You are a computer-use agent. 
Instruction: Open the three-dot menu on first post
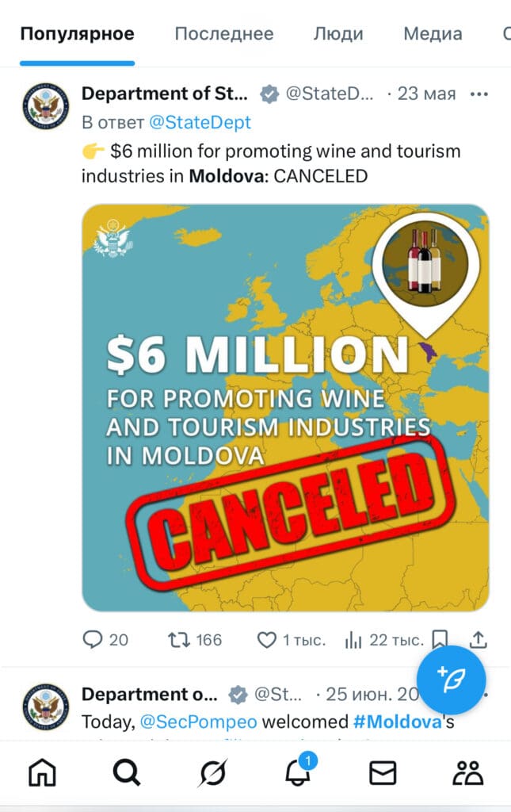point(479,94)
